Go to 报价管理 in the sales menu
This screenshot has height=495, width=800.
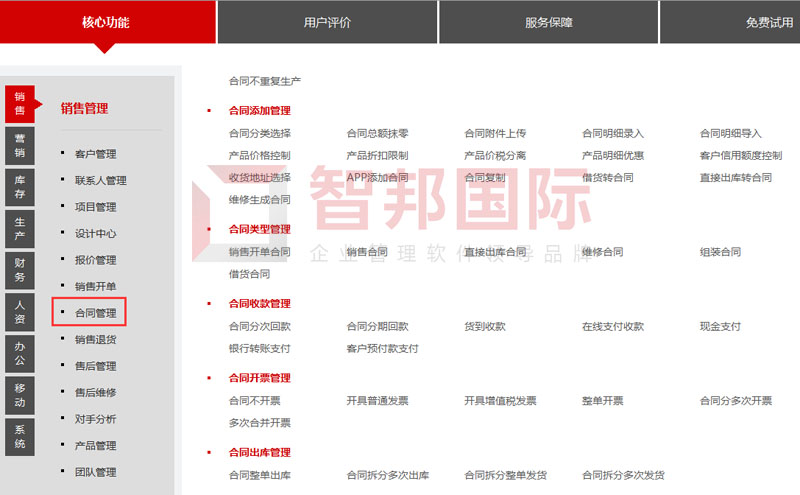95,260
